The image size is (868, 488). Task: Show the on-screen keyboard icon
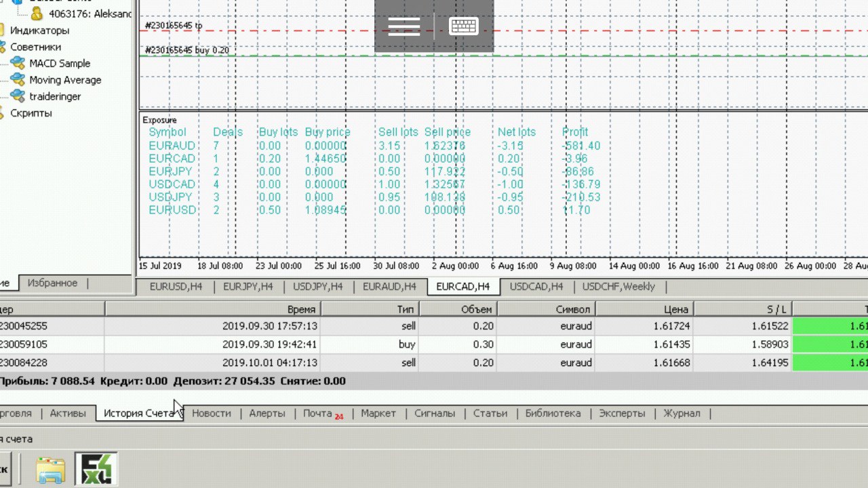point(464,26)
